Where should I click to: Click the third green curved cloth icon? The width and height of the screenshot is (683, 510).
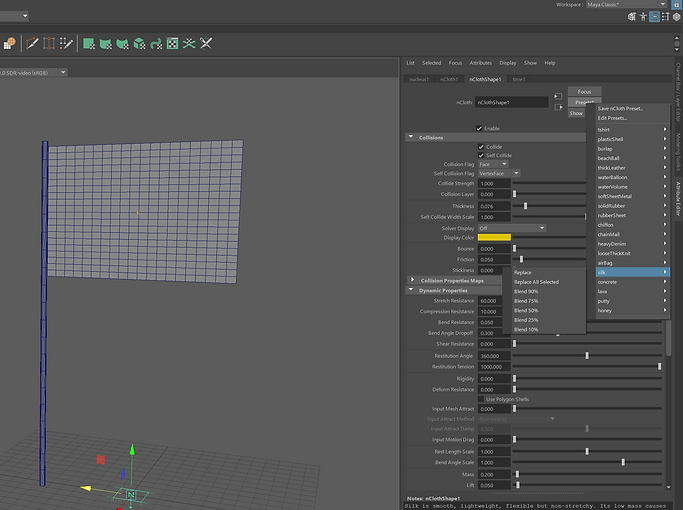point(122,44)
